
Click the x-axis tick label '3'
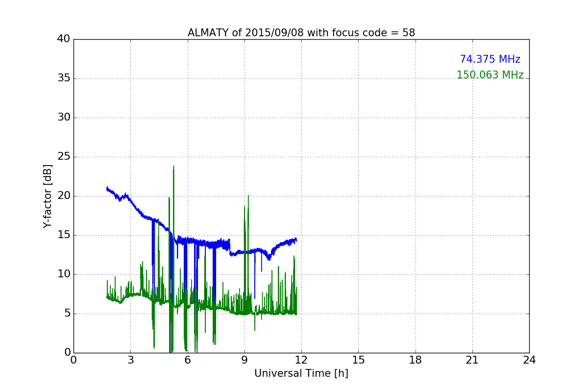coord(130,360)
